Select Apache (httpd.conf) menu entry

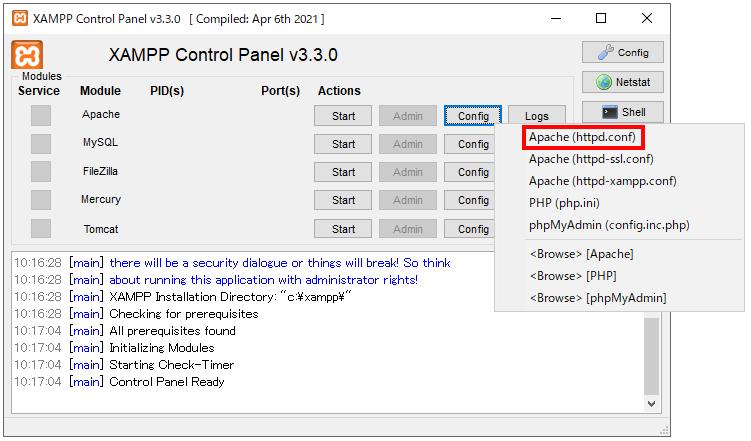(x=583, y=137)
